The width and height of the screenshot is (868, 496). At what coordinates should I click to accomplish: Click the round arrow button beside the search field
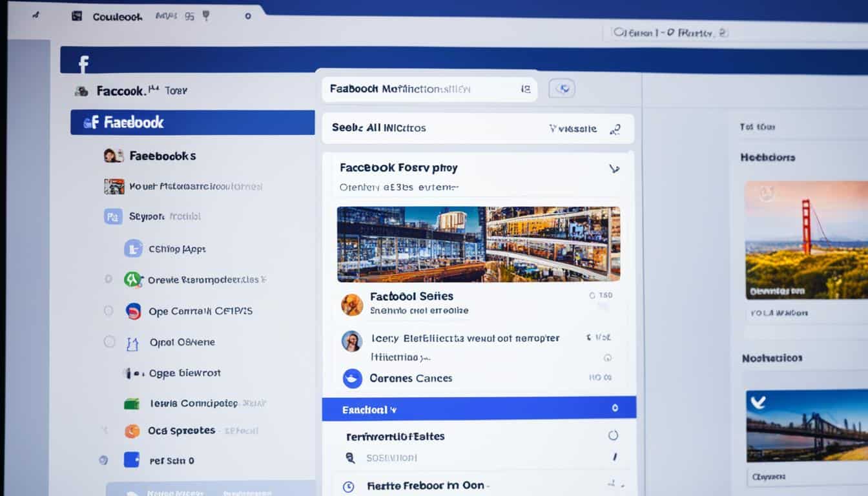(561, 88)
